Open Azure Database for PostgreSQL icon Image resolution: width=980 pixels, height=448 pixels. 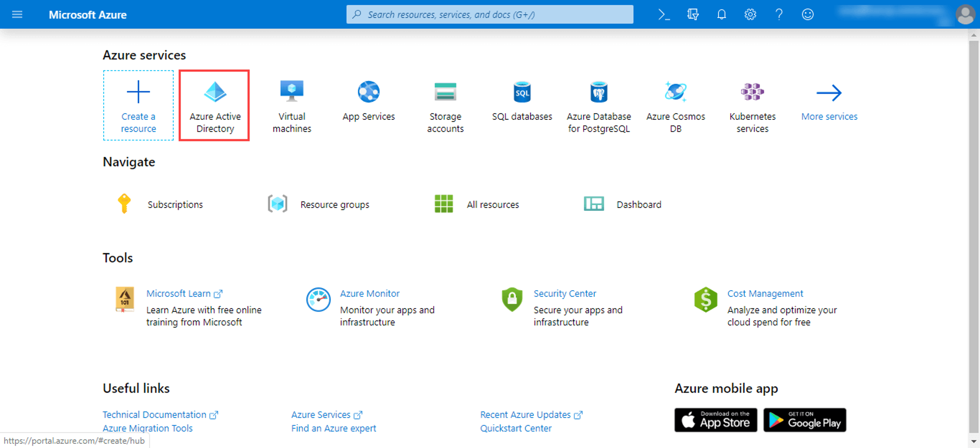599,92
